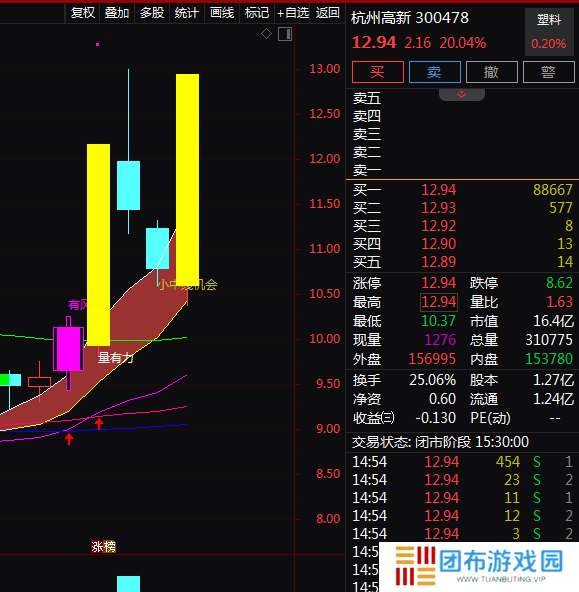Click the 跌停 price 8.62

pos(559,283)
